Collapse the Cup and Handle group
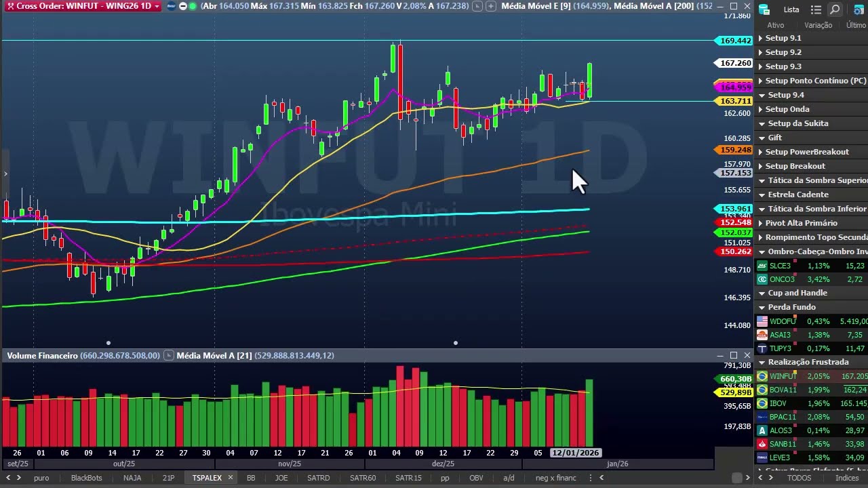This screenshot has height=488, width=868. 762,293
